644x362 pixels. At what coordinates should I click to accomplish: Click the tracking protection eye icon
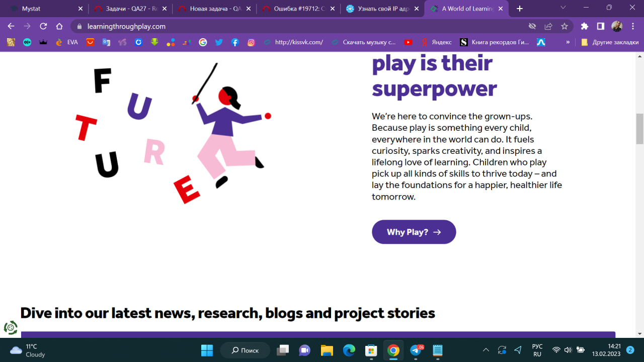point(532,26)
